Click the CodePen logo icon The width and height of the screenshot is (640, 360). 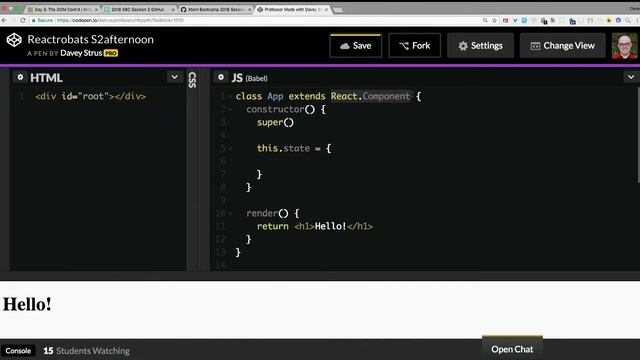click(x=14, y=40)
